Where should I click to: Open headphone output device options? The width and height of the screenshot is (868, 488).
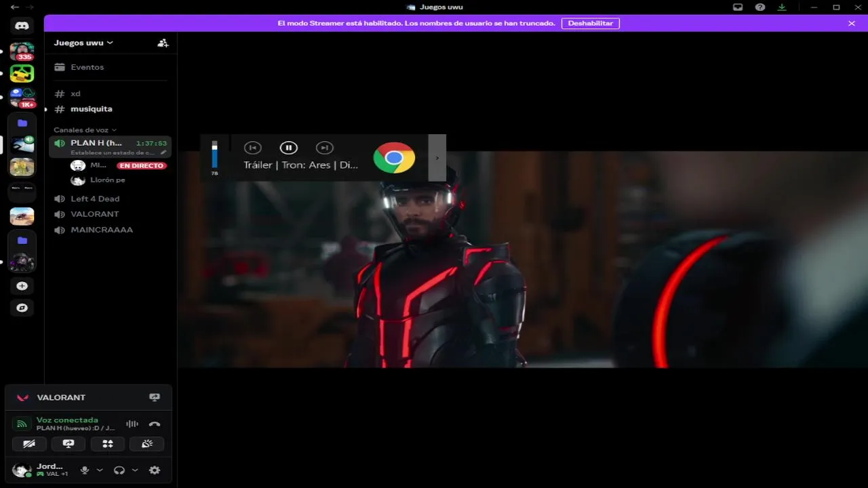[x=135, y=470]
